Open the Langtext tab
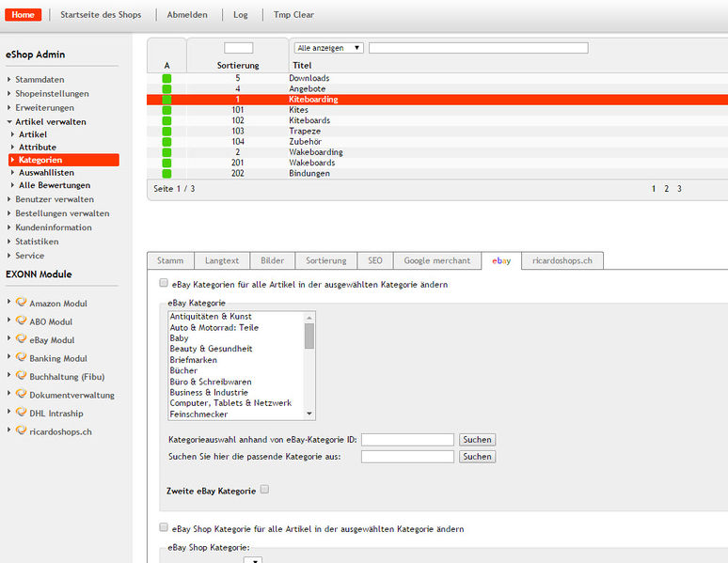 tap(221, 260)
